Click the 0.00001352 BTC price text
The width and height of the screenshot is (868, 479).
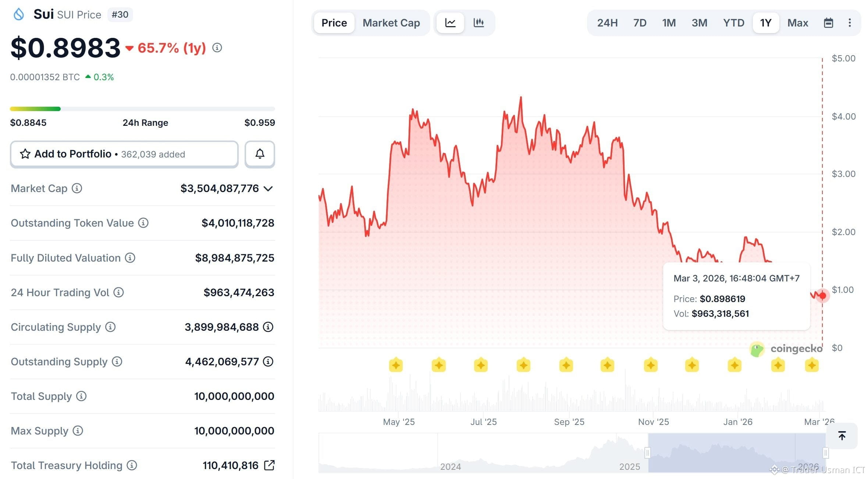click(x=45, y=77)
